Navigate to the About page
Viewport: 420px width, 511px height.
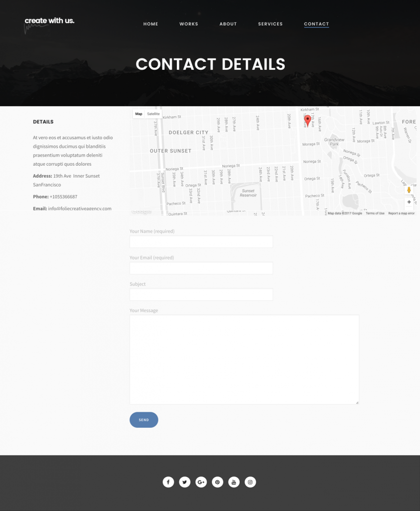[228, 24]
